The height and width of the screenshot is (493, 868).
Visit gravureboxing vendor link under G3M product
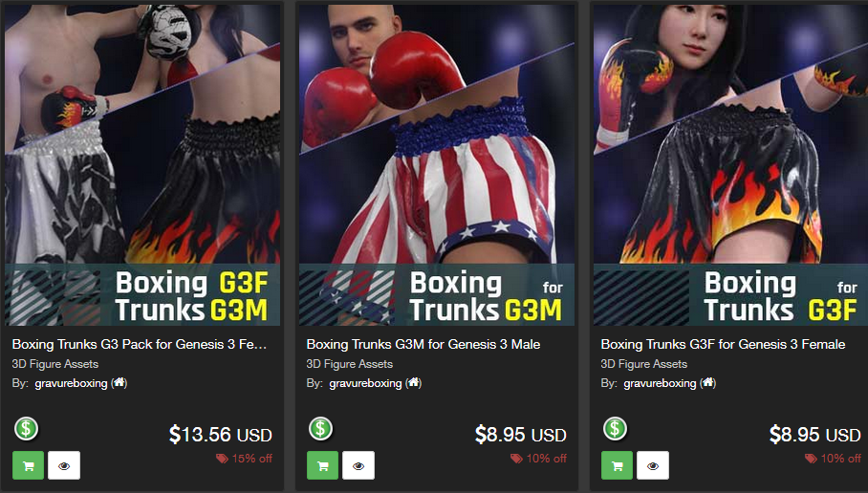point(365,383)
